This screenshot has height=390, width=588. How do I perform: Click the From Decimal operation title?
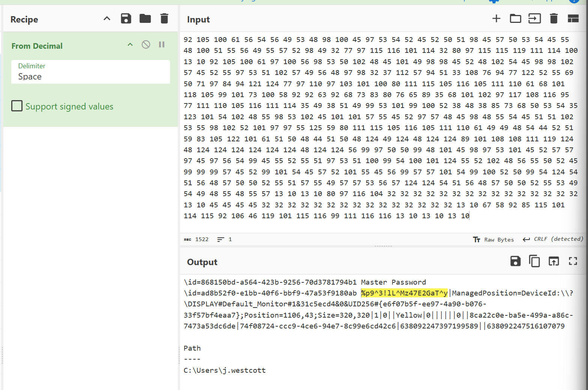pyautogui.click(x=37, y=46)
